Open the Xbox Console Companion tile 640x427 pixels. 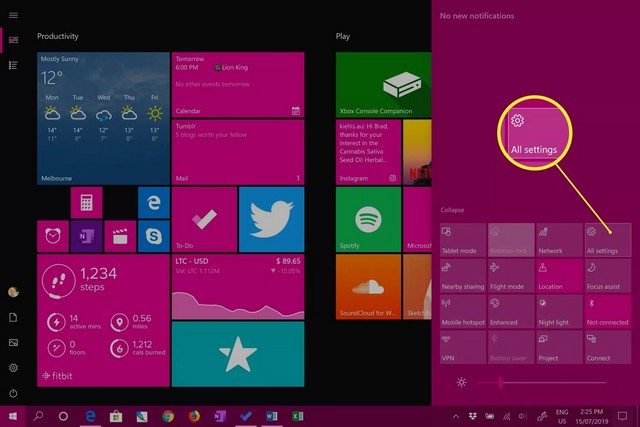pos(383,85)
